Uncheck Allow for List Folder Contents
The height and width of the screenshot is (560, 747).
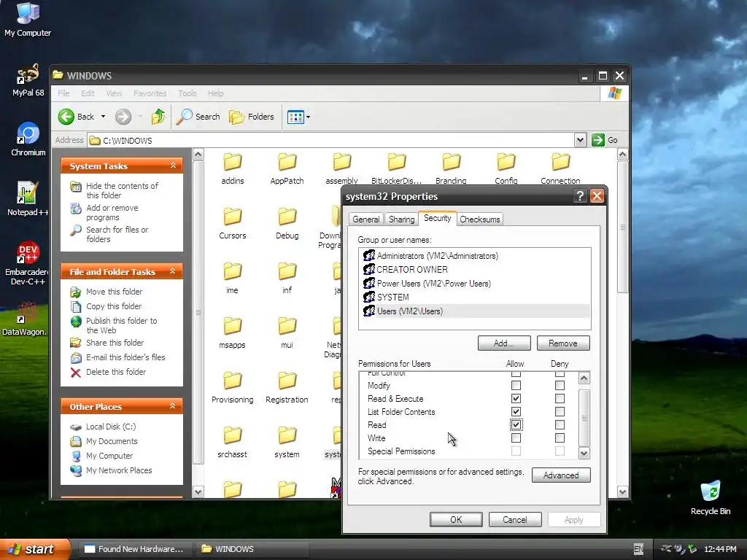click(x=516, y=411)
